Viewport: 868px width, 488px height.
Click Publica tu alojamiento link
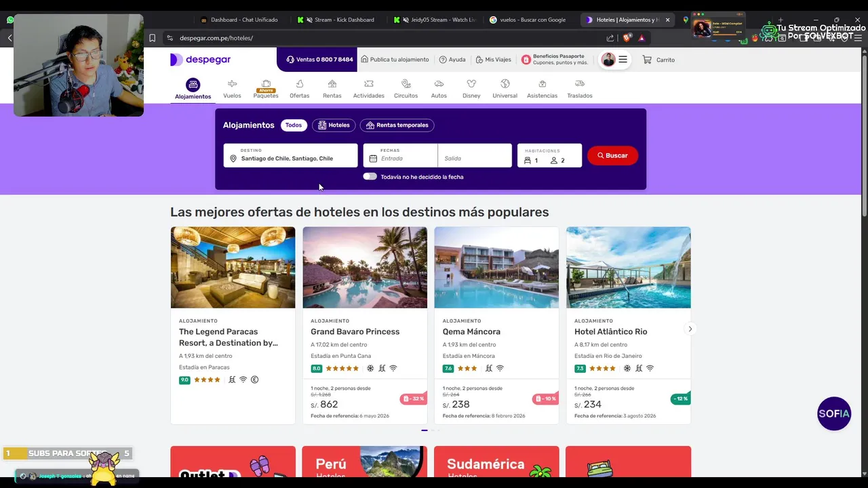coord(395,60)
